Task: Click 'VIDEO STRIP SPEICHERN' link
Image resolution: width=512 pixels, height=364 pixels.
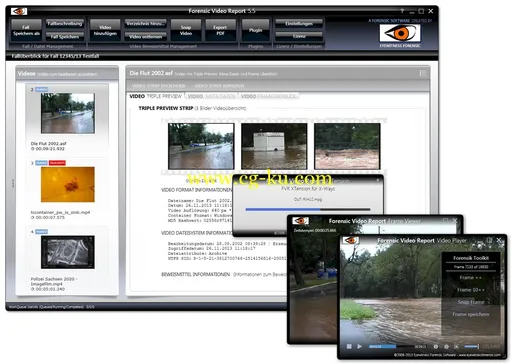Action: [158, 86]
